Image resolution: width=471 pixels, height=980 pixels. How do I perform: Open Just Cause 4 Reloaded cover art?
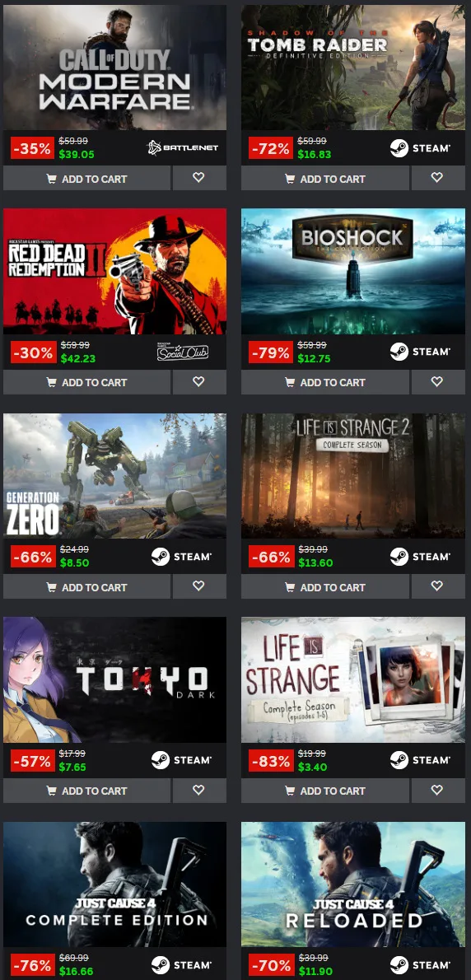click(353, 884)
